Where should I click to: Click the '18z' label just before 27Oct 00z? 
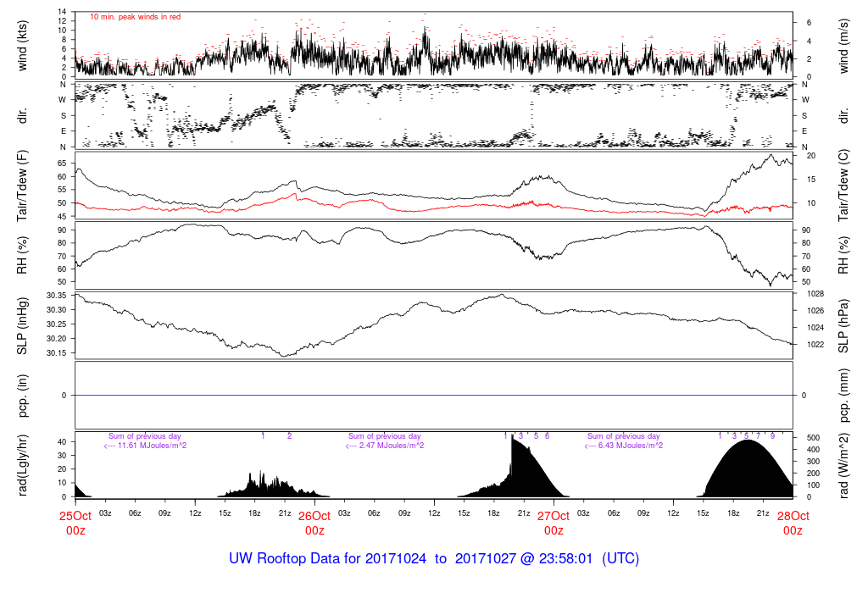[494, 513]
